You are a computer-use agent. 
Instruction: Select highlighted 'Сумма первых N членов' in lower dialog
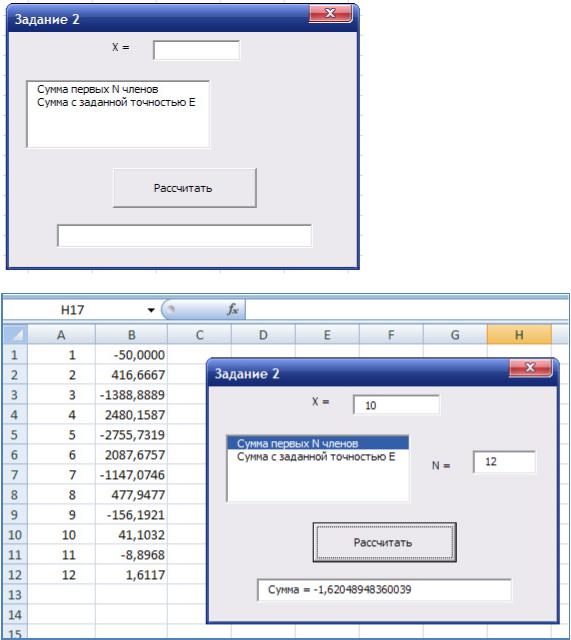pyautogui.click(x=318, y=443)
